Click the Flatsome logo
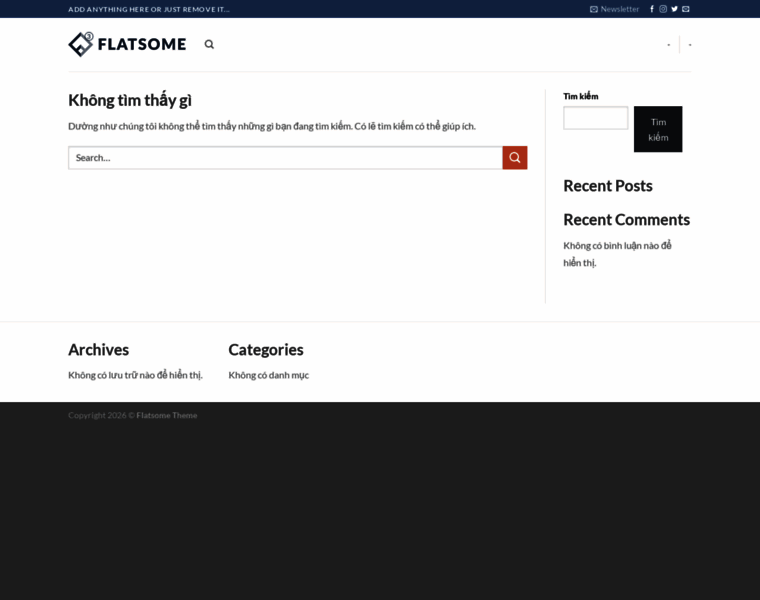 click(127, 44)
